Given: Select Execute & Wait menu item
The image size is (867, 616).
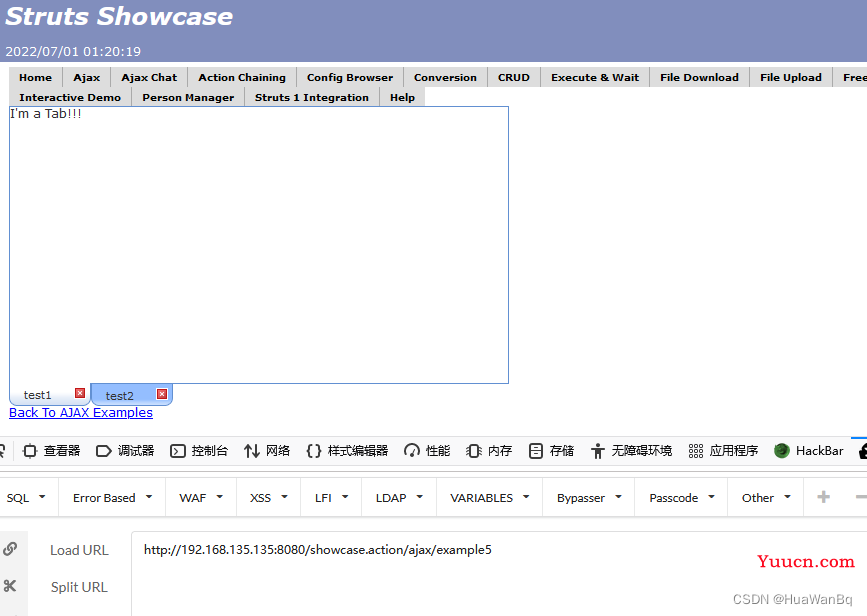Looking at the screenshot, I should pos(595,77).
